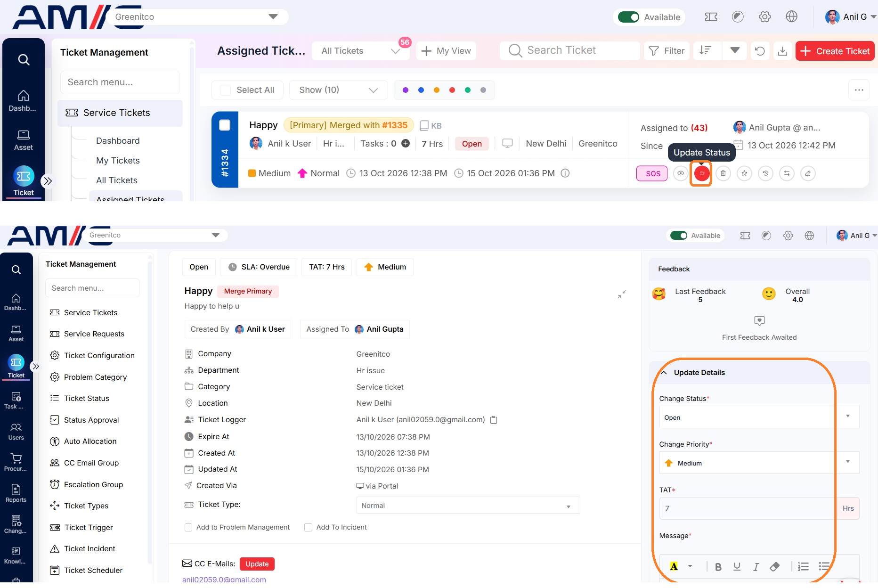
Task: Click the Create Ticket button
Action: 835,51
